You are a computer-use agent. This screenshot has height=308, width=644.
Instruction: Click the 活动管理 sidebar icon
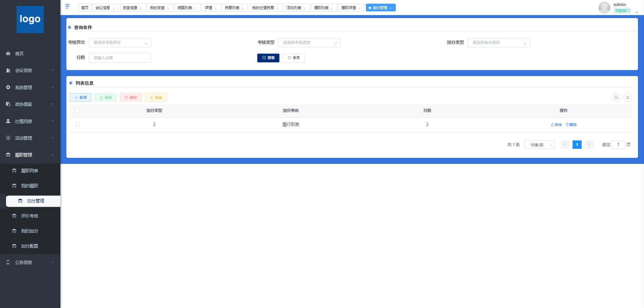[x=8, y=138]
